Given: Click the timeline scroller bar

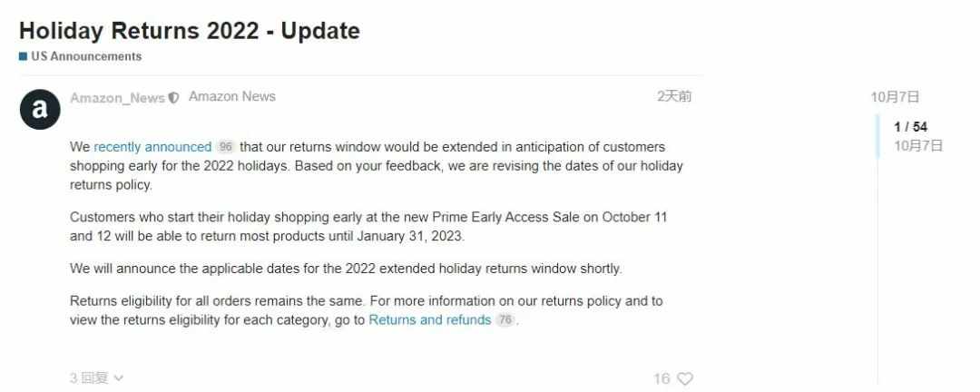Looking at the screenshot, I should pyautogui.click(x=877, y=136).
